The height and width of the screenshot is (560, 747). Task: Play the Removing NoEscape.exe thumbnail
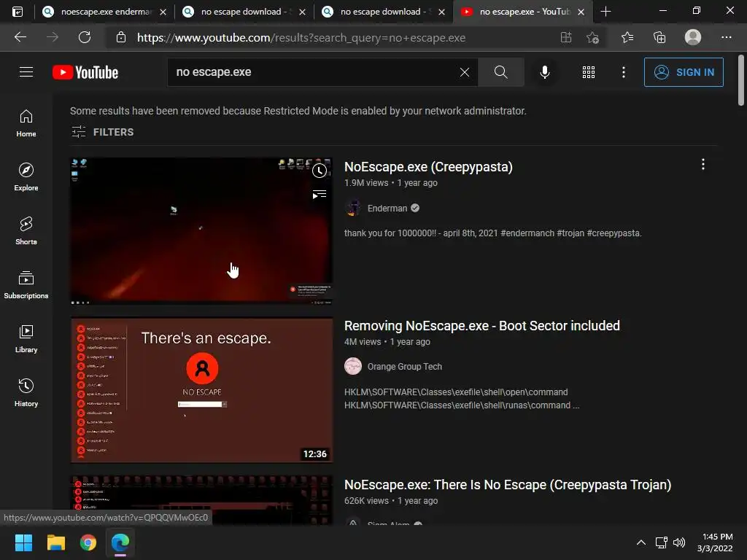pyautogui.click(x=201, y=390)
